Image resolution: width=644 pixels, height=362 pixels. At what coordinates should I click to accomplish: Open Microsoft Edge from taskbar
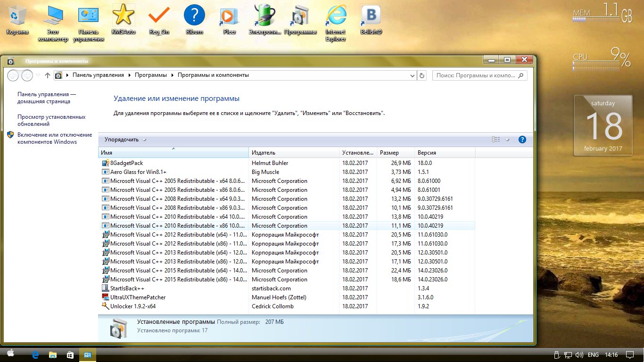pos(35,354)
